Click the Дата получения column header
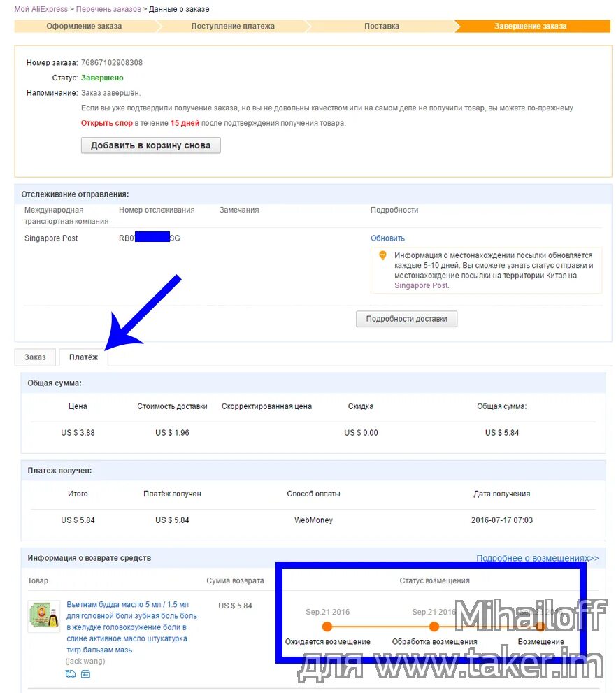This screenshot has height=693, width=616. (501, 494)
